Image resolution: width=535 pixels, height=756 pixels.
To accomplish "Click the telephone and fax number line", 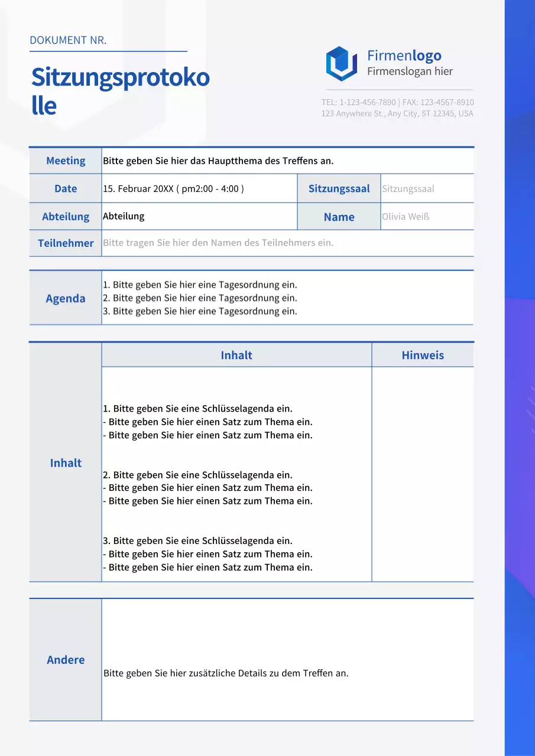I will pos(397,102).
